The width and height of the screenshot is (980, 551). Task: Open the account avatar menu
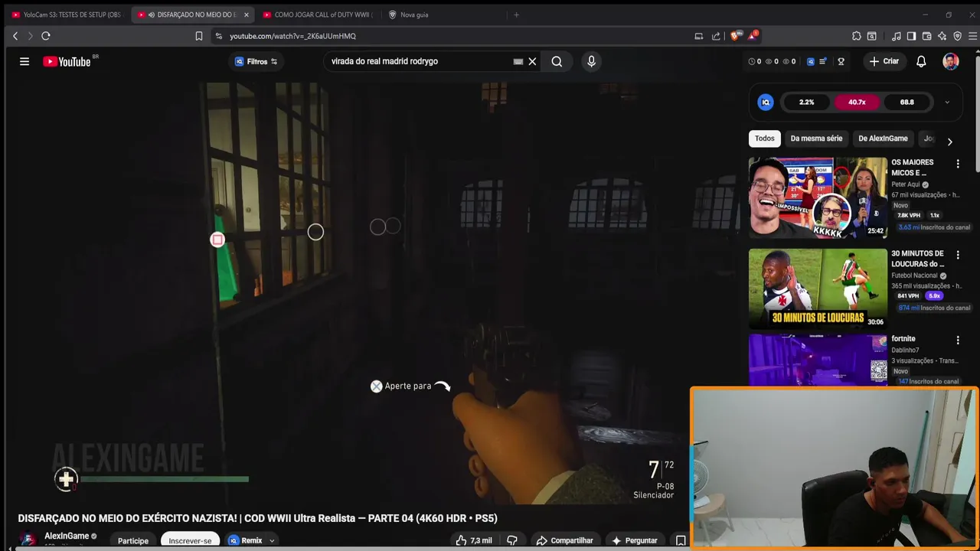pos(951,61)
